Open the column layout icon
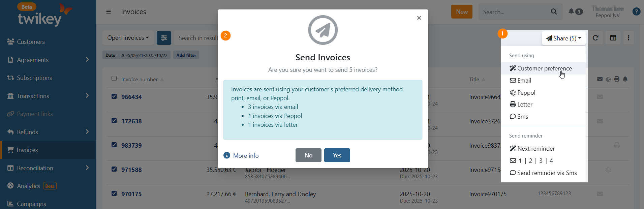 (613, 38)
